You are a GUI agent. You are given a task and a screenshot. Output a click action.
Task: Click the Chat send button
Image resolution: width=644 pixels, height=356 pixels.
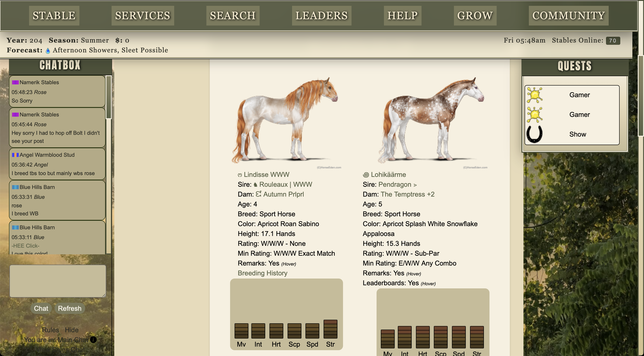pos(41,309)
